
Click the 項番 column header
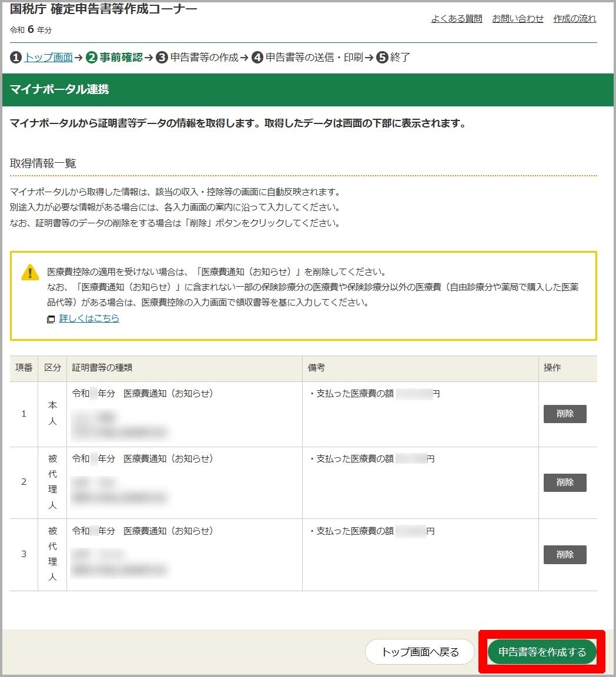coord(24,367)
